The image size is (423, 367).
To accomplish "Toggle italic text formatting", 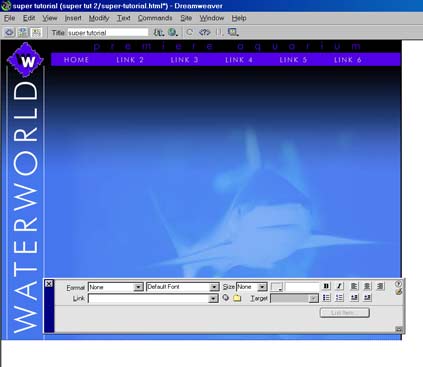I will (339, 286).
